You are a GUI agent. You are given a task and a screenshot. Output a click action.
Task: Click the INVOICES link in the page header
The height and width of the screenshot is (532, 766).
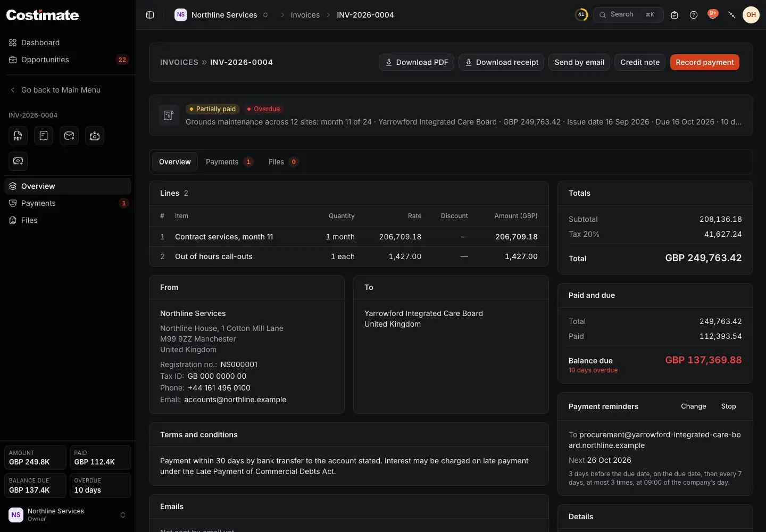click(x=179, y=62)
